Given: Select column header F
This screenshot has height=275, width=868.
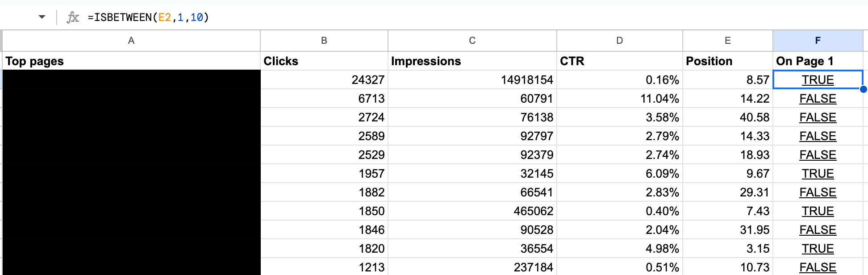Looking at the screenshot, I should pos(817,40).
